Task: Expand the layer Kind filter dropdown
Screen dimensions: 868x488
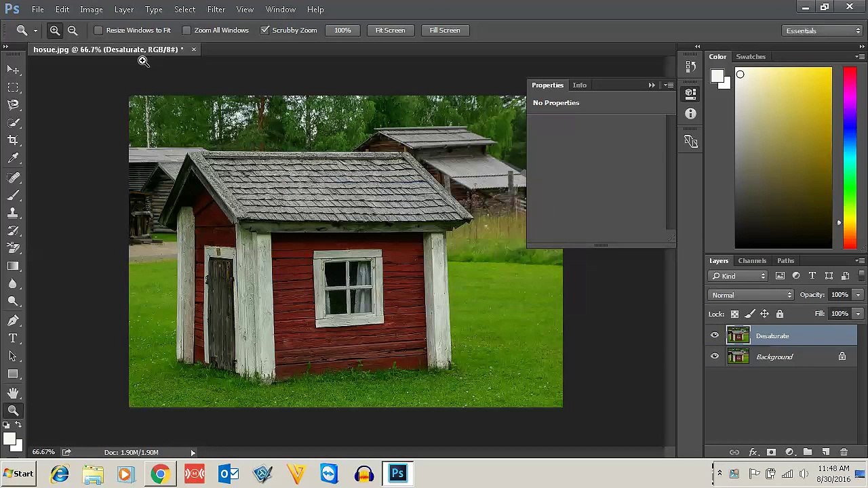Action: click(738, 276)
